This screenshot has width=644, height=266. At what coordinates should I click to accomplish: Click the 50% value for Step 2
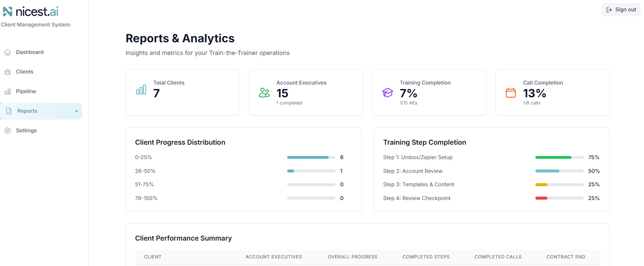[x=594, y=171]
